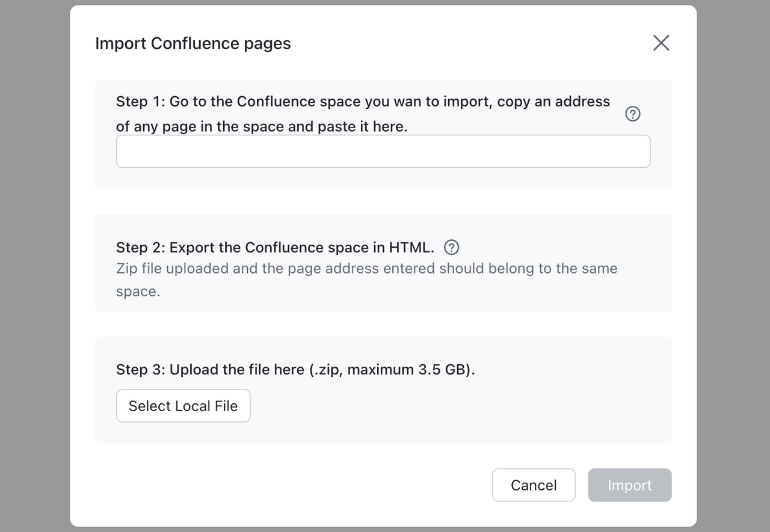Click the gray backdrop right of the dialog

click(x=733, y=266)
